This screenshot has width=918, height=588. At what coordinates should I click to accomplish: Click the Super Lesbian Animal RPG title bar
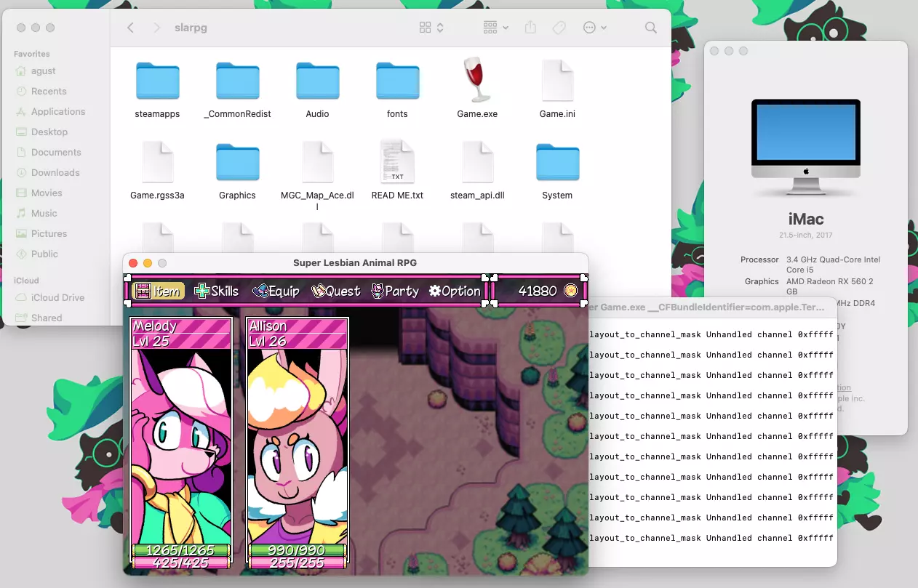(x=355, y=263)
